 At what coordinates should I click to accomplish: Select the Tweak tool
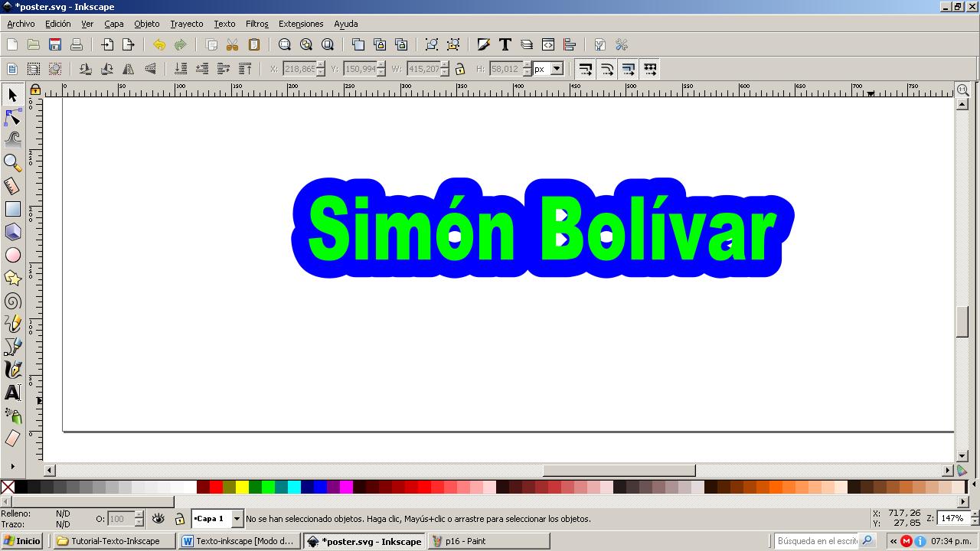[x=12, y=139]
